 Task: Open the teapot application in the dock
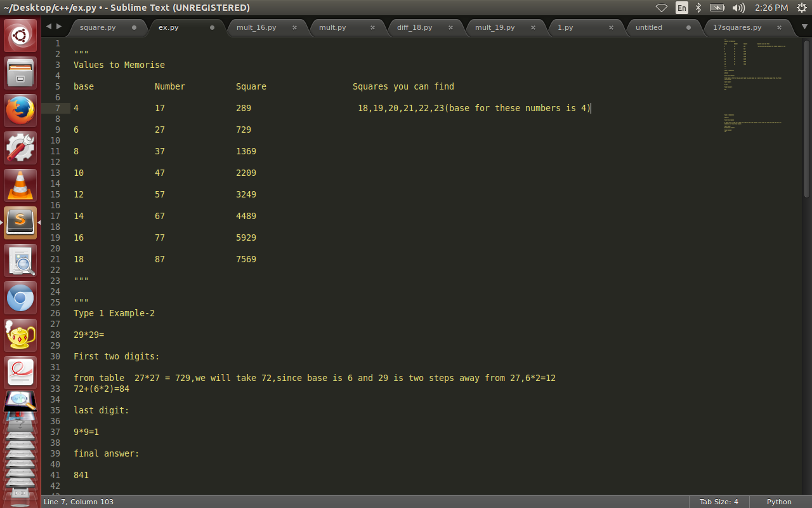click(x=20, y=335)
